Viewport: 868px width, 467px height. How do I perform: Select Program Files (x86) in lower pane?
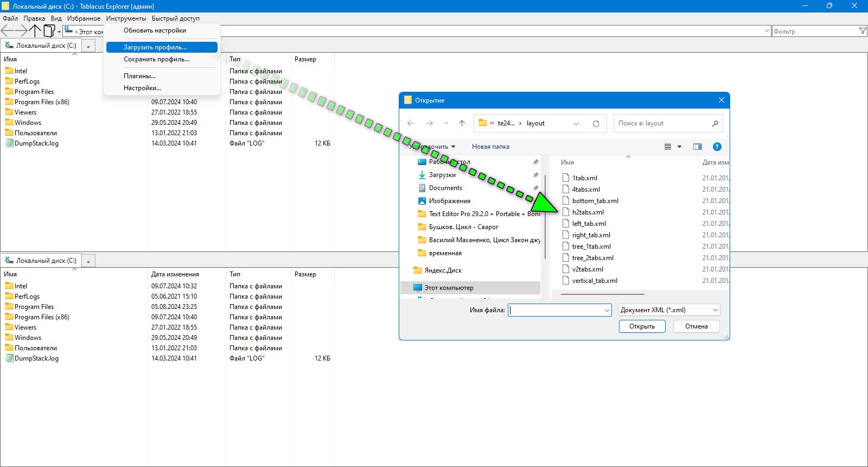point(42,317)
